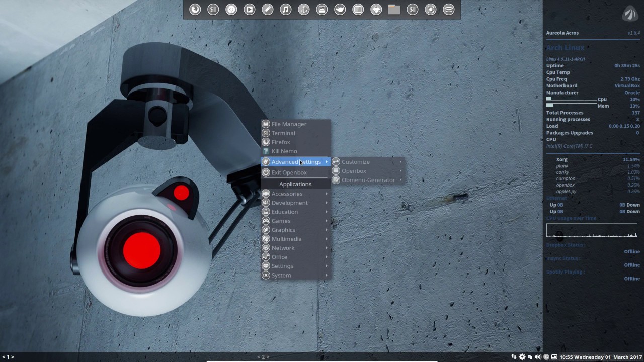Viewport: 644px width, 362px height.
Task: Click the Applications header in menu
Action: pos(295,184)
